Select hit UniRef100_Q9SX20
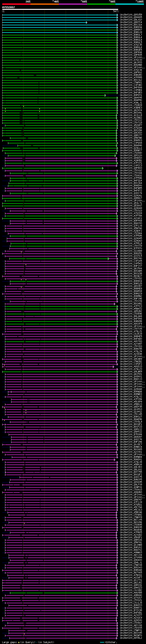The width and height of the screenshot is (146, 644). [131, 156]
